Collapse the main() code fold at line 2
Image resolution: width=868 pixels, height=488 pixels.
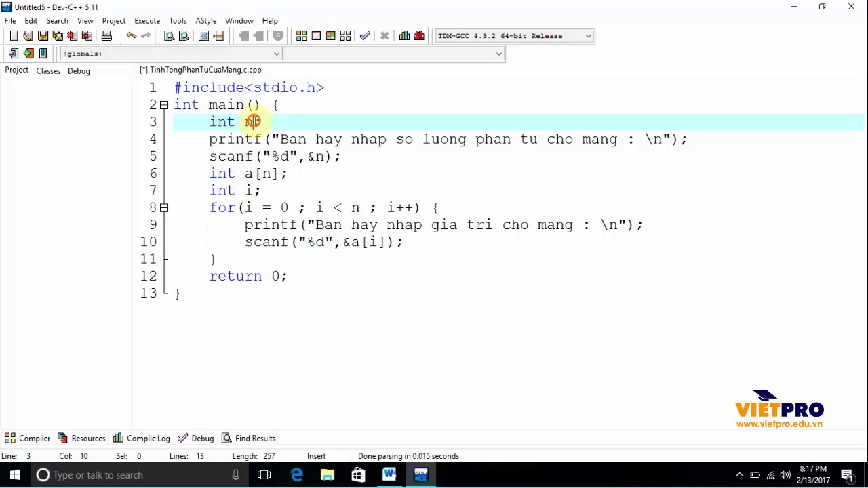(164, 105)
